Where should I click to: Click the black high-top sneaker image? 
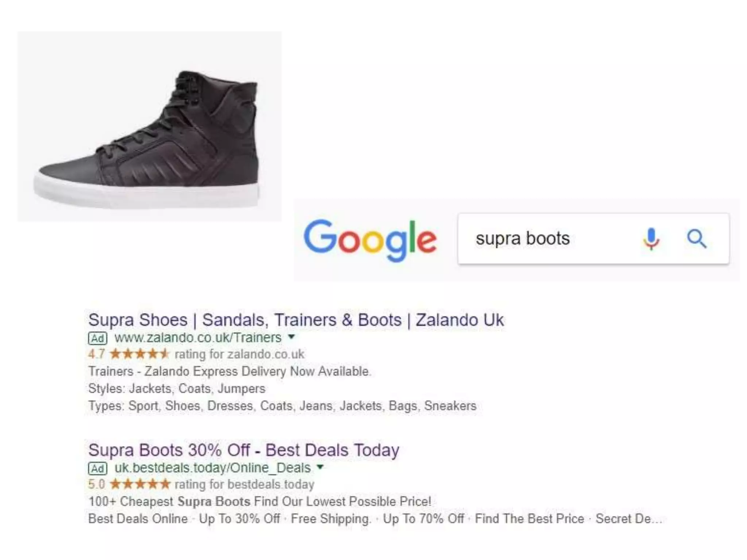point(149,127)
